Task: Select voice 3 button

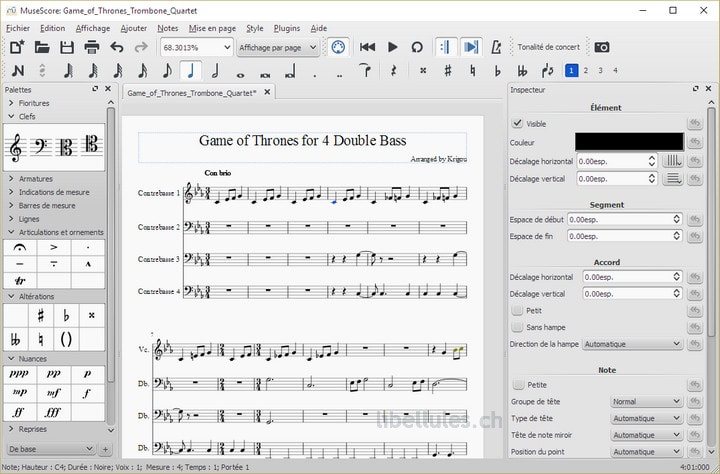Action: 600,70
